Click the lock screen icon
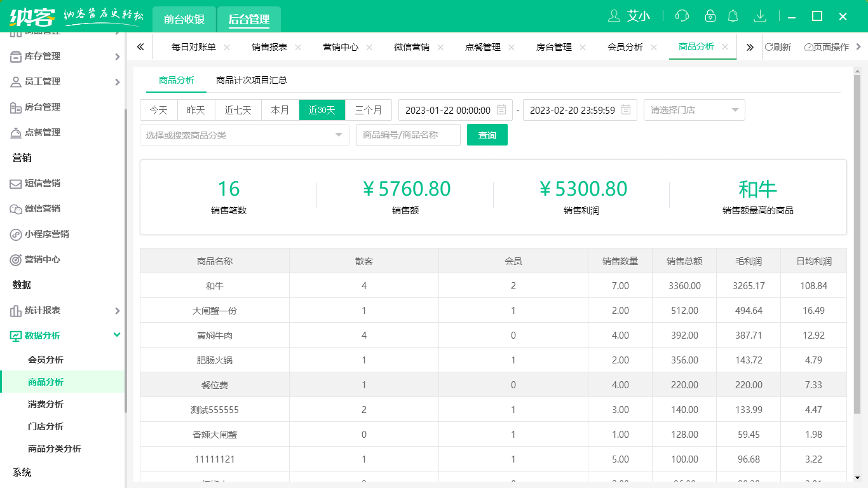Screen dimensions: 868x488 coord(710,16)
